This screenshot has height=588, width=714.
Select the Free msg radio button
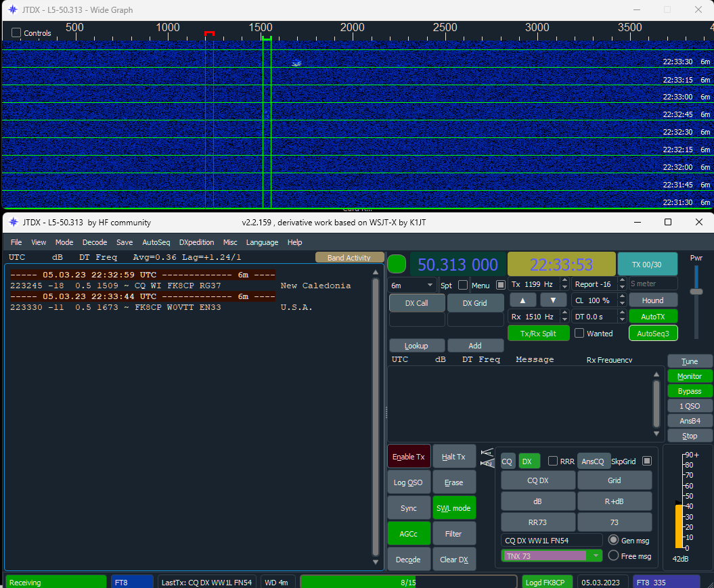pos(613,556)
